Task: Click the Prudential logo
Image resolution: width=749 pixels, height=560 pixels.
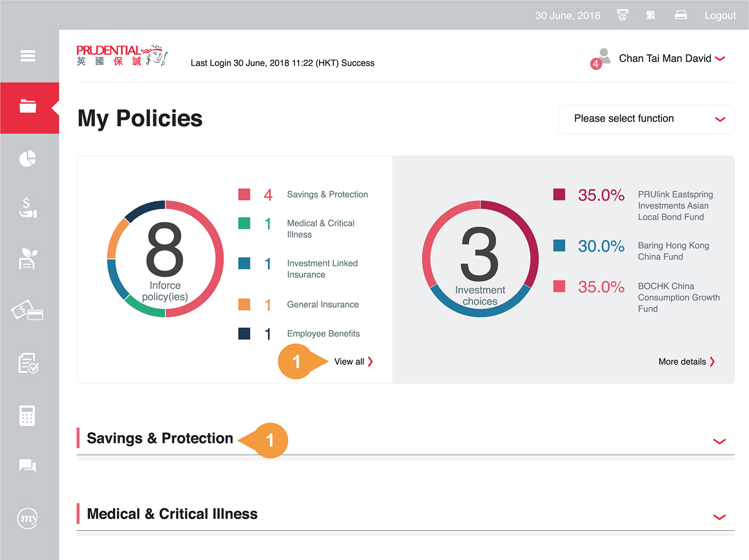Action: point(122,56)
